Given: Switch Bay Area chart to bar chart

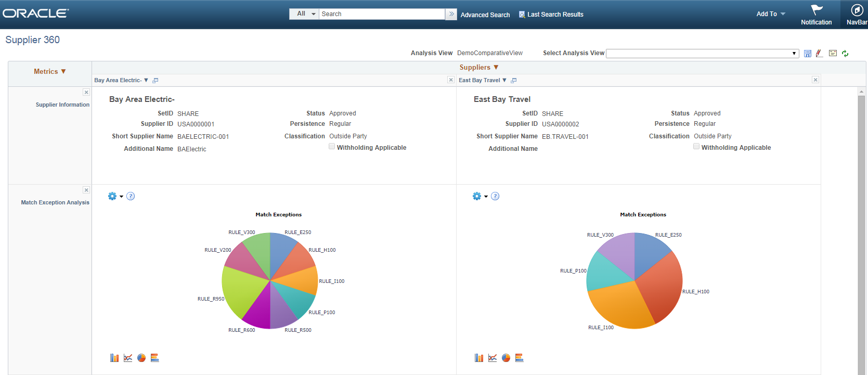Looking at the screenshot, I should 114,358.
